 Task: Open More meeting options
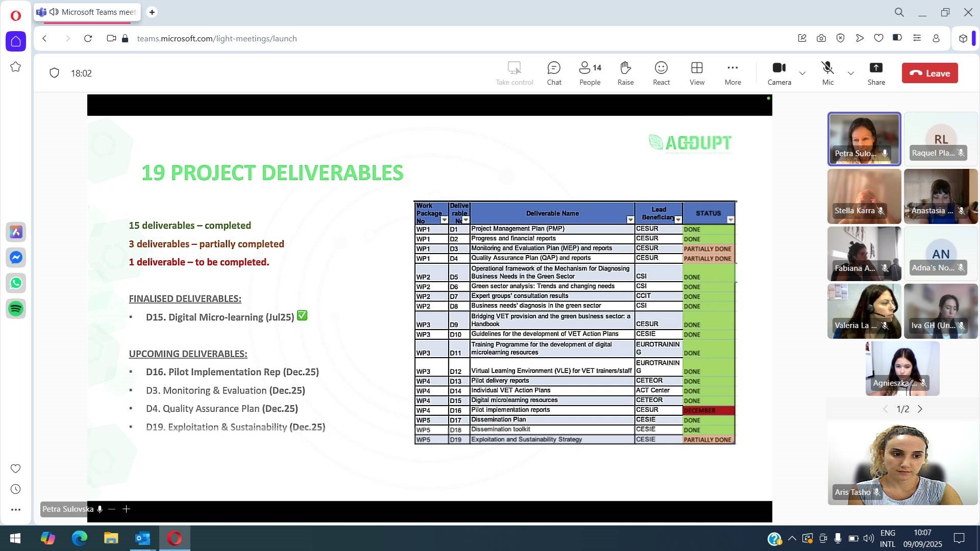pos(733,73)
